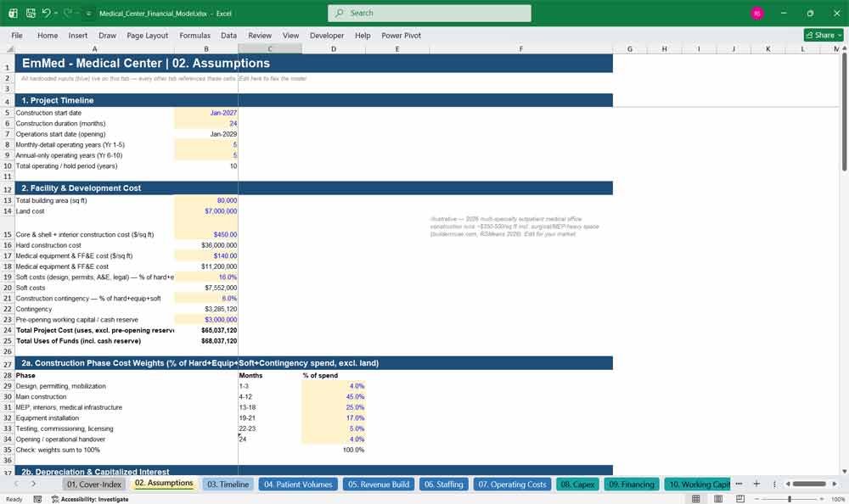Select Construction start date cell Jan-2027
The height and width of the screenshot is (504, 849).
point(206,113)
